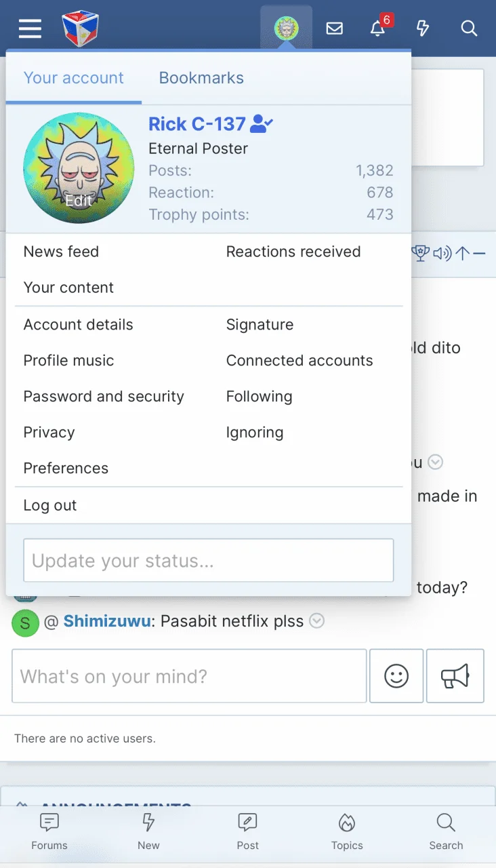Open Topics in the bottom navigation
Screen dimensions: 496x868
pyautogui.click(x=347, y=832)
